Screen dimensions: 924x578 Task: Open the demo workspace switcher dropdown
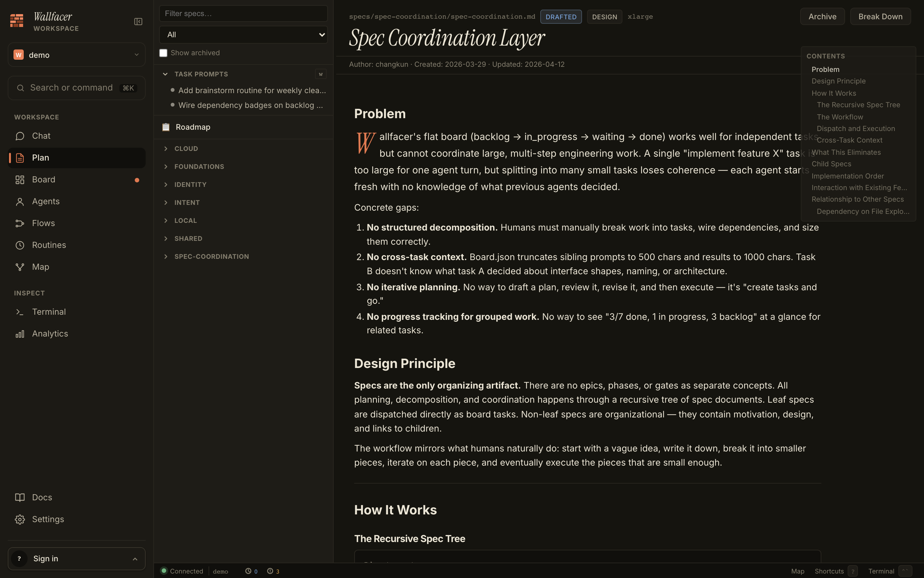(x=76, y=55)
